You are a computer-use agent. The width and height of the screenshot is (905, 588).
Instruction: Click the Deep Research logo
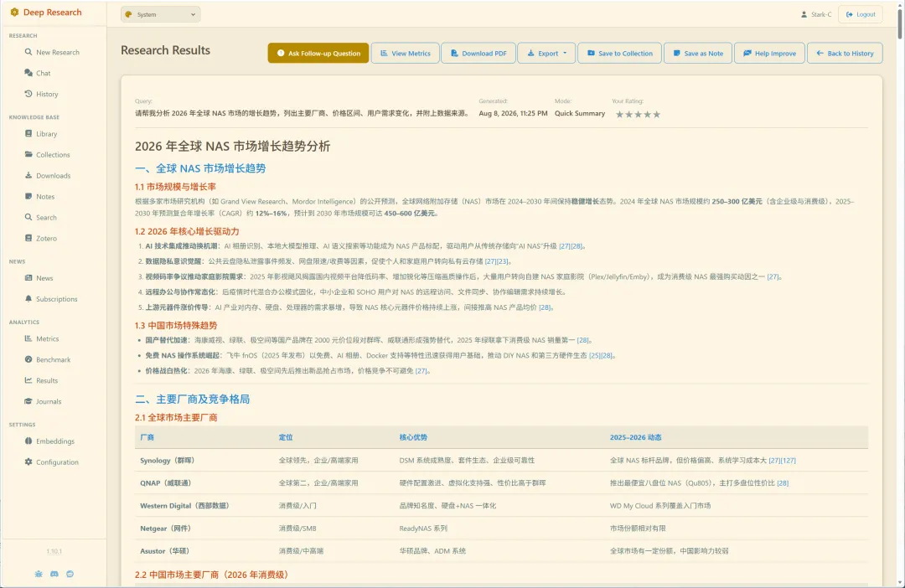(x=46, y=12)
